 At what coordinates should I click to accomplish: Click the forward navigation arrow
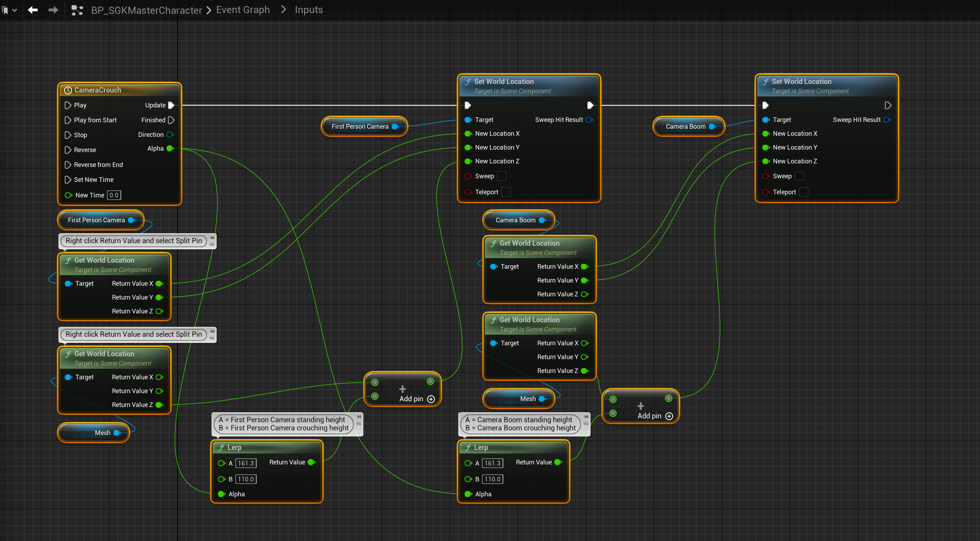pyautogui.click(x=53, y=10)
